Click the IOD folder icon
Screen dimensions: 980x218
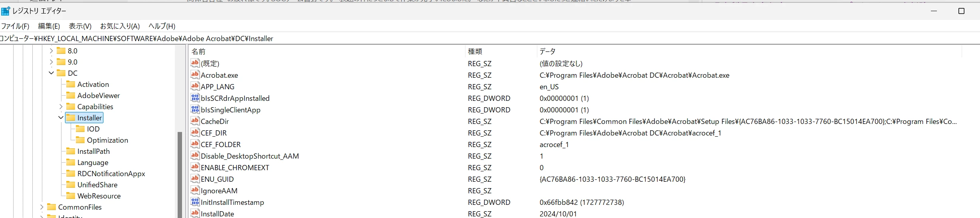(80, 129)
